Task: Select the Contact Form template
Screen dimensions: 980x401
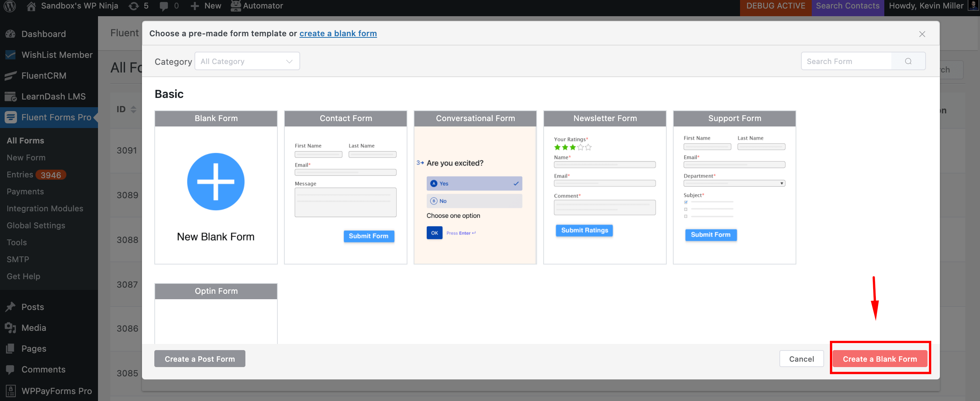Action: 346,187
